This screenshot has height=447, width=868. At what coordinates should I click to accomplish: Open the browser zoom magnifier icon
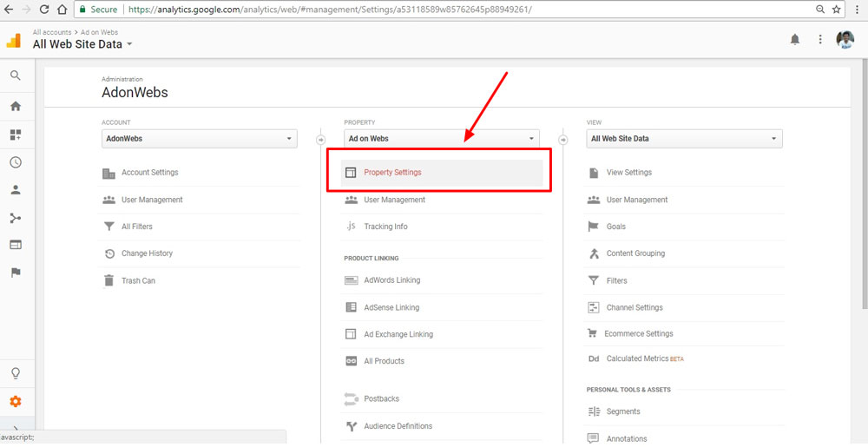[x=820, y=10]
